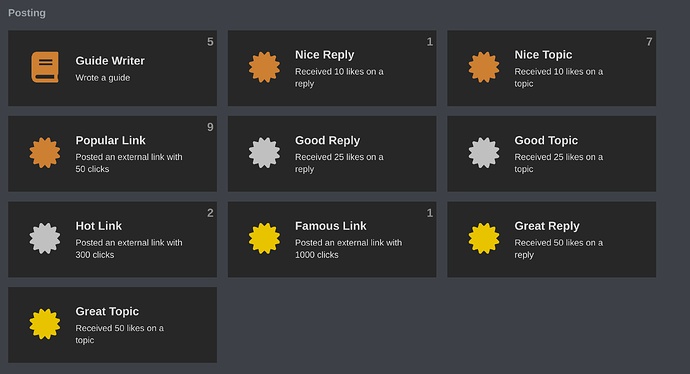Click 'Received 10 likes on a topic' text
The width and height of the screenshot is (690, 374).
pos(559,77)
